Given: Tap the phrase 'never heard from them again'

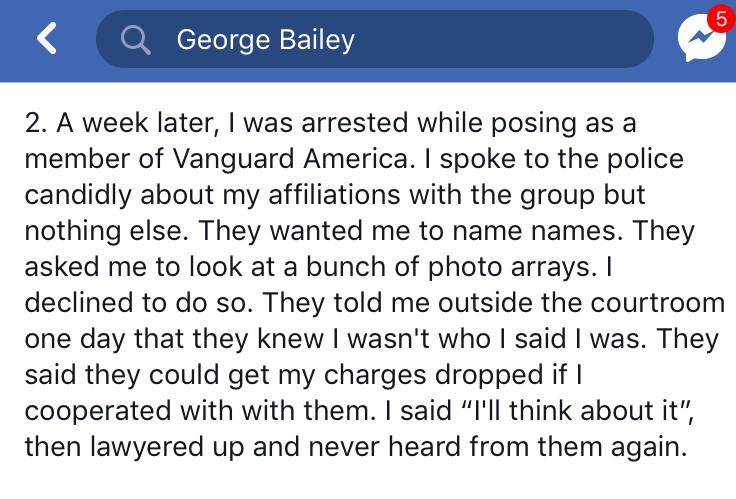Looking at the screenshot, I should 498,447.
